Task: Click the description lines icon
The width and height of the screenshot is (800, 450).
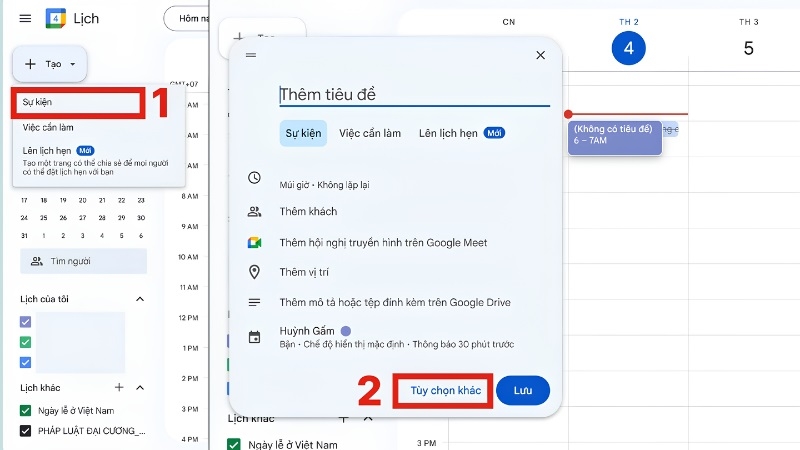Action: 254,303
